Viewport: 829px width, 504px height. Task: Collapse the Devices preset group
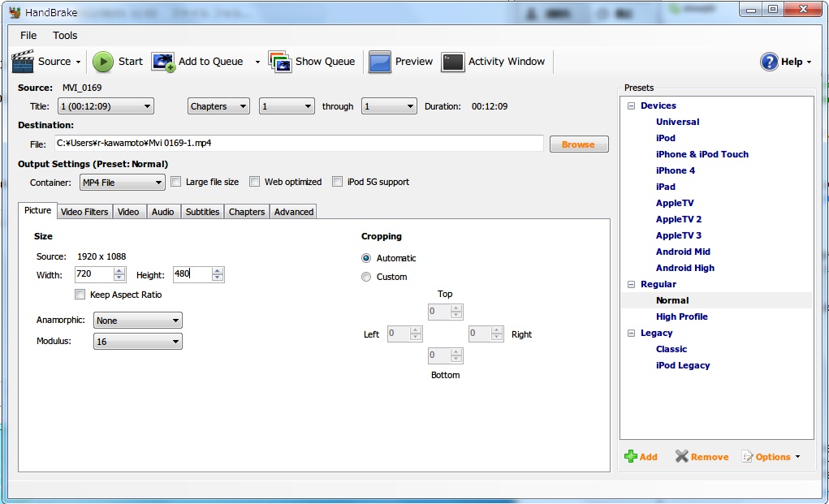point(631,106)
